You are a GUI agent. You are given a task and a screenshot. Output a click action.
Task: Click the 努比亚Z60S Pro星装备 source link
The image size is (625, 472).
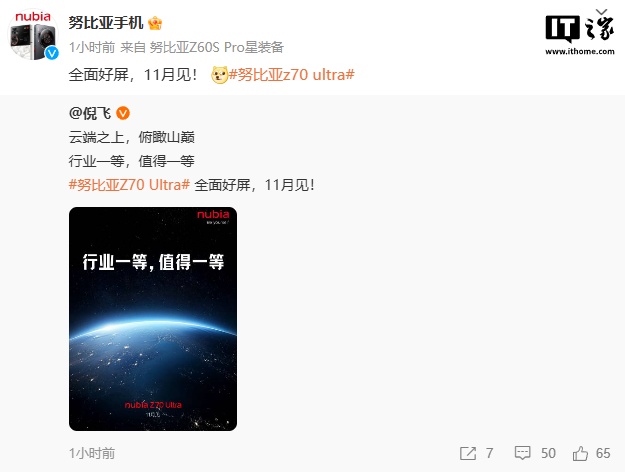coord(216,47)
